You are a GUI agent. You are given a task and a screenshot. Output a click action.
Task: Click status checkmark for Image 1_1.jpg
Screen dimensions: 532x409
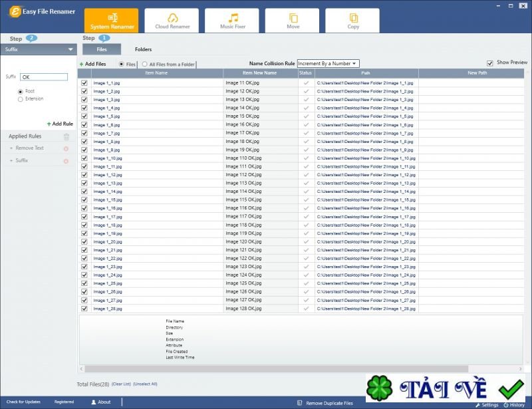click(x=306, y=83)
